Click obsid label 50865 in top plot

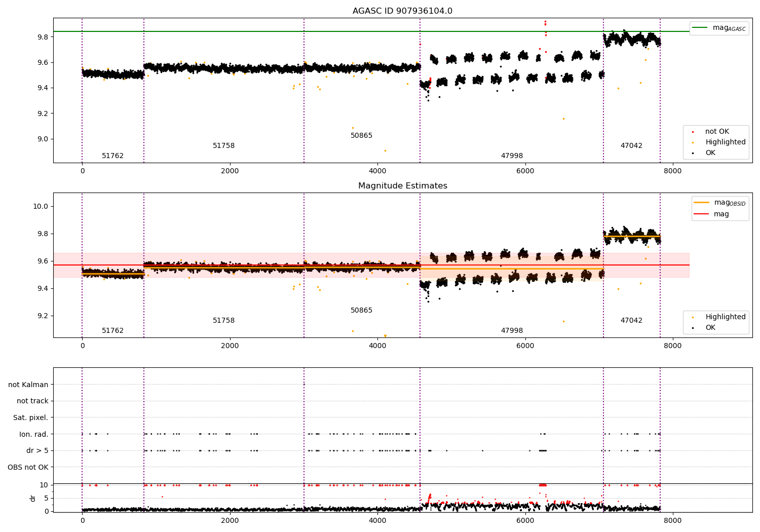(361, 136)
